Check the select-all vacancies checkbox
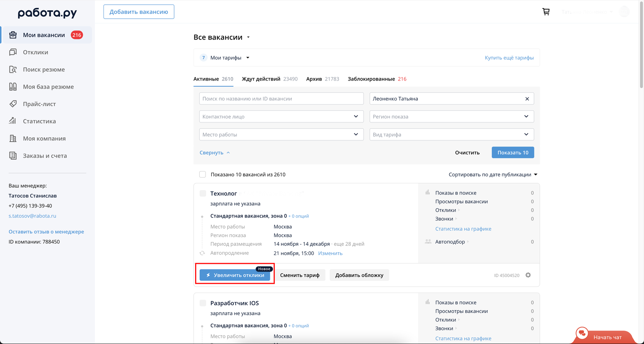The width and height of the screenshot is (644, 344). pyautogui.click(x=203, y=174)
